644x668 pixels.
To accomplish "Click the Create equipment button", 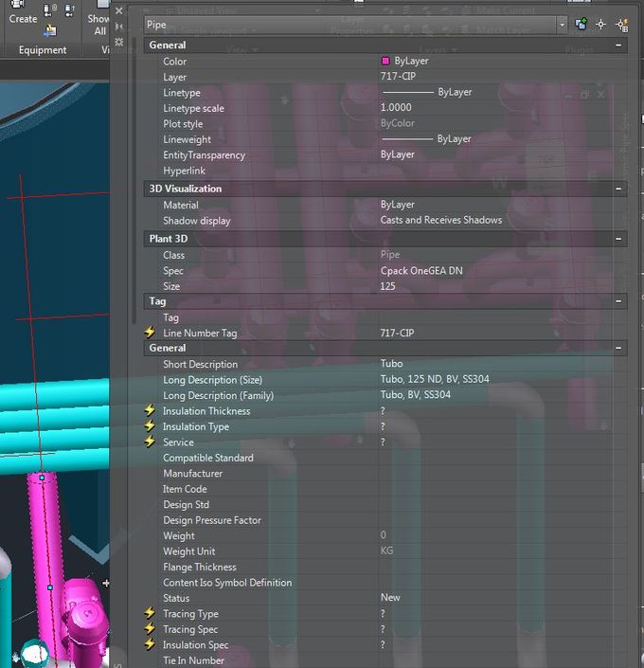I will click(x=23, y=12).
